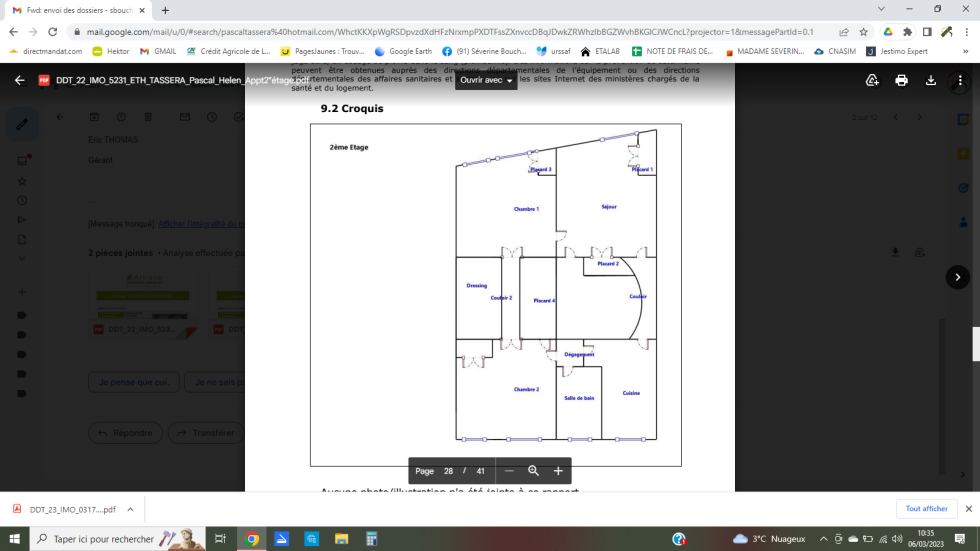Open Windows Start menu
Screen dimensions: 980x551
pos(14,539)
